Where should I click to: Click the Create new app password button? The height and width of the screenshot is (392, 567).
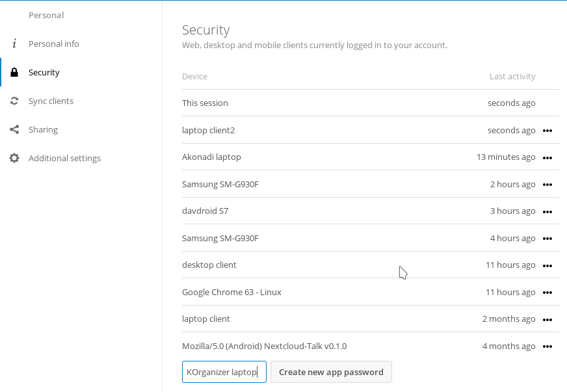(x=331, y=372)
